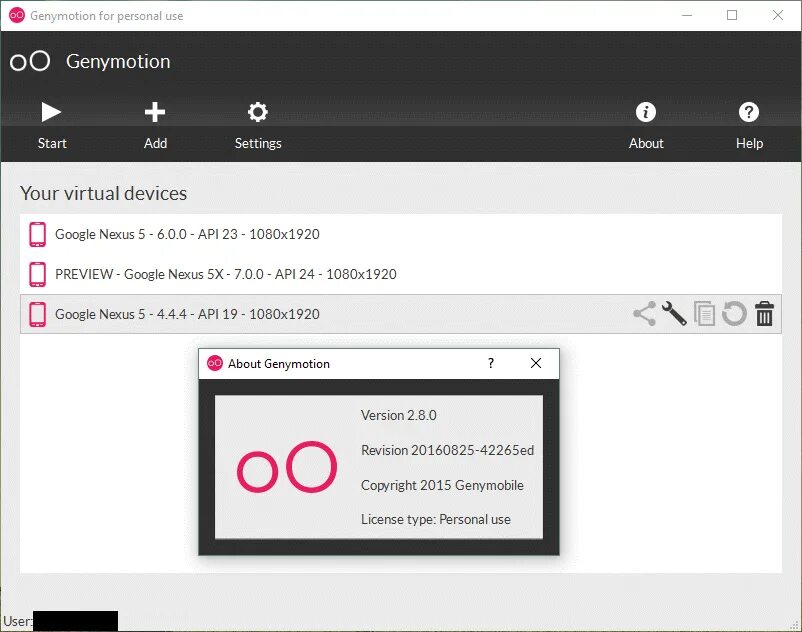Click the Help label in toolbar
The image size is (802, 632).
pyautogui.click(x=749, y=143)
